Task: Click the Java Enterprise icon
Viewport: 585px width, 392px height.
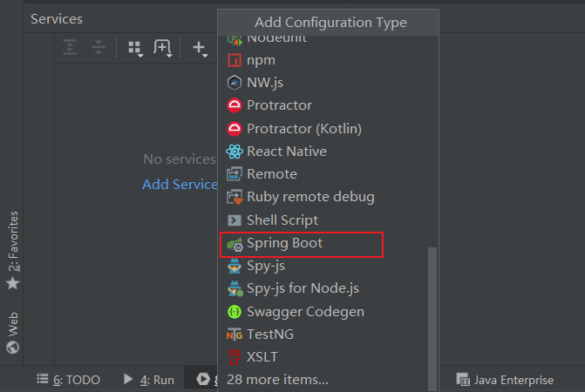Action: click(463, 379)
